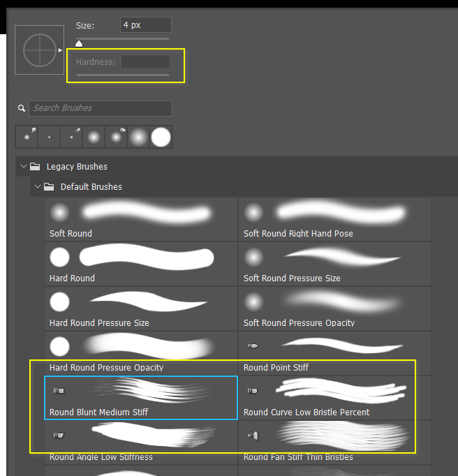Select the third recent brush with eraser icon
458x476 pixels.
71,137
